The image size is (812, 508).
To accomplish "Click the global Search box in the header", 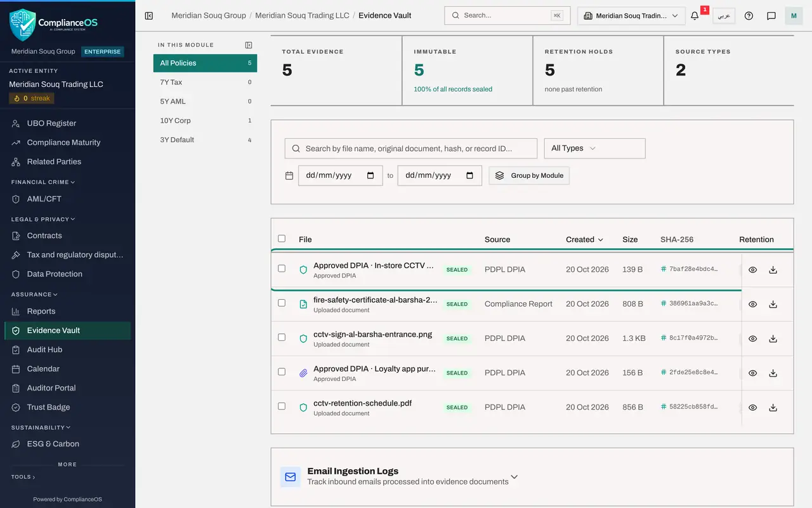I will click(507, 16).
